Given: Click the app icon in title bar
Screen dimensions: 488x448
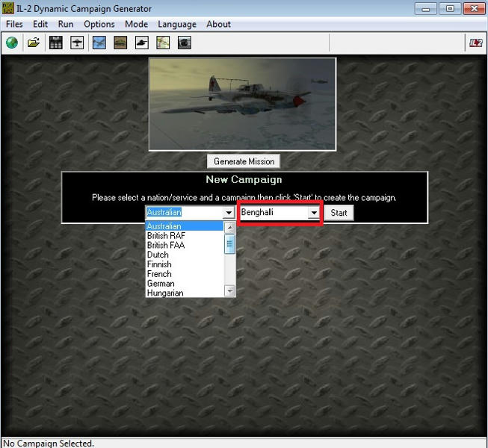Looking at the screenshot, I should tap(7, 8).
